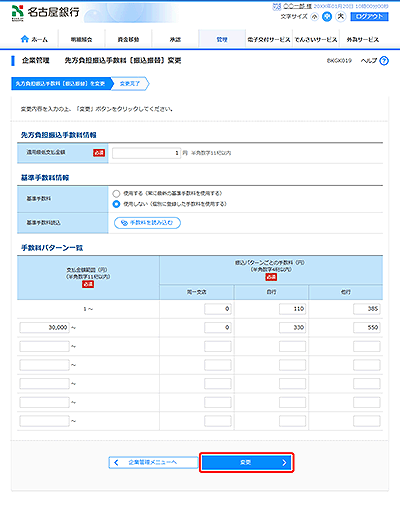The width and height of the screenshot is (400, 506).
Task: Click the ログアウト button
Action: tap(369, 16)
